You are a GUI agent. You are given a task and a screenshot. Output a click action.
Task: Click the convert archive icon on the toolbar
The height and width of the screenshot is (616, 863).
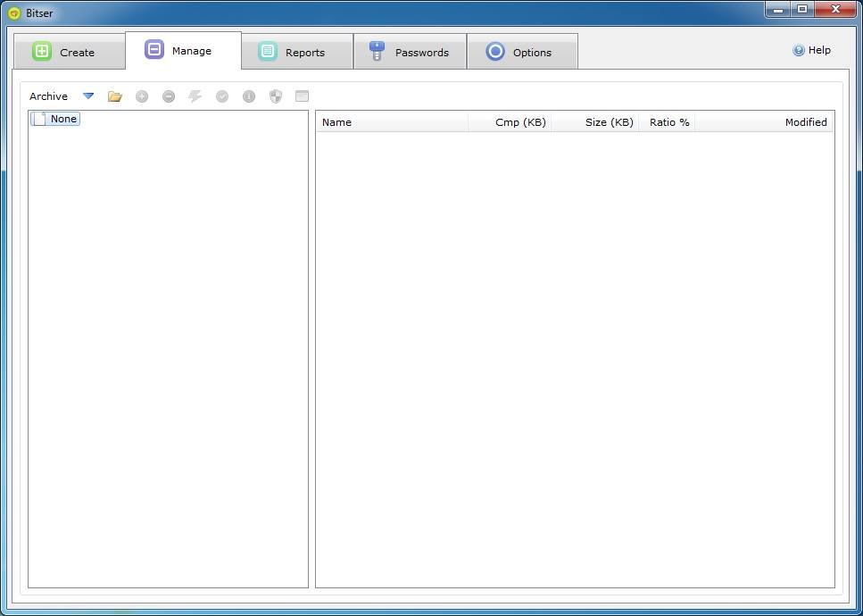(302, 96)
